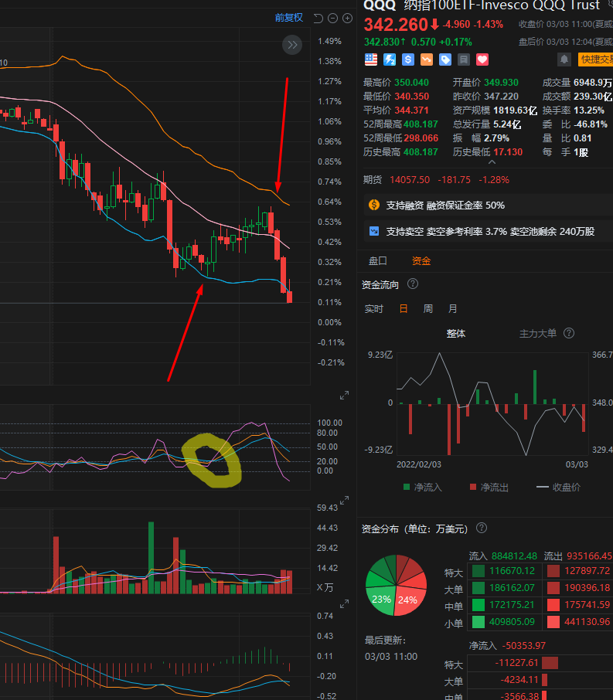
Task: Click the blue dollar sign icon
Action: click(x=408, y=59)
